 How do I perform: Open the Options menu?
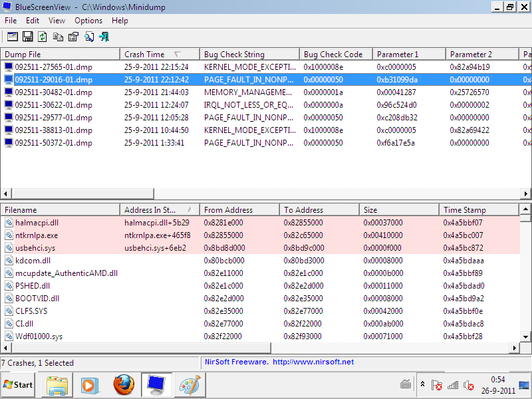(x=88, y=21)
